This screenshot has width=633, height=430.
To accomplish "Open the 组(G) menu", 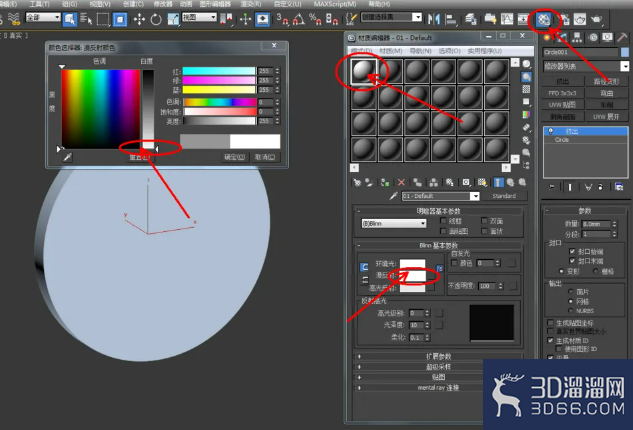I will click(x=69, y=4).
